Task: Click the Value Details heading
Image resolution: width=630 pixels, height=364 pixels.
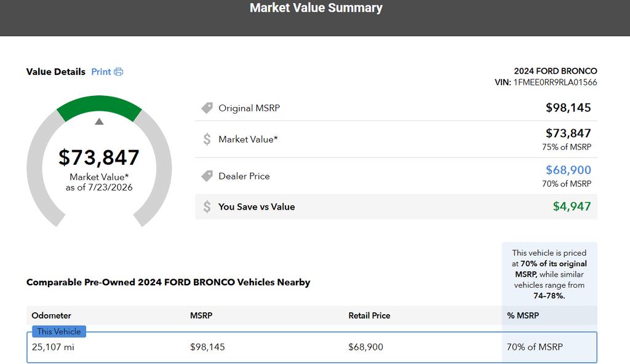Action: (x=56, y=72)
